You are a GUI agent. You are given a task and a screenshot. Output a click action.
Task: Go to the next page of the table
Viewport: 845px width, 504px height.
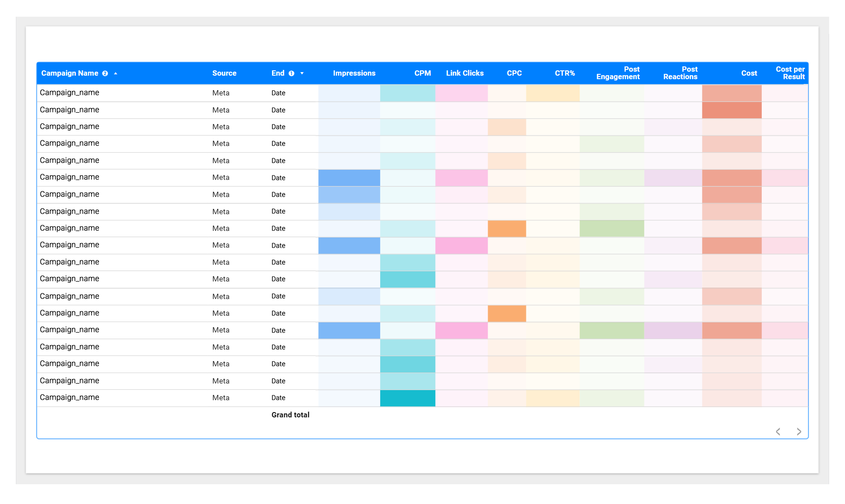tap(799, 431)
